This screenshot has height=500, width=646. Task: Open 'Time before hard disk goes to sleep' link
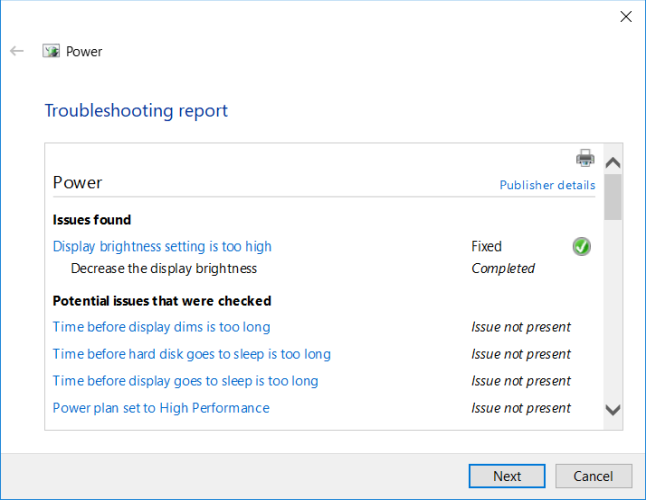pyautogui.click(x=192, y=354)
